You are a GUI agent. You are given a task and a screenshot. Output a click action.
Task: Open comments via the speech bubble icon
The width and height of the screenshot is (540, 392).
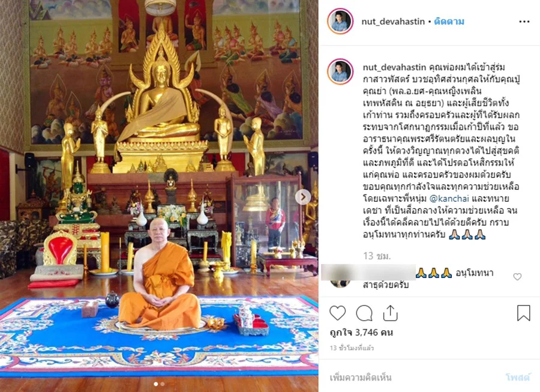tap(364, 313)
